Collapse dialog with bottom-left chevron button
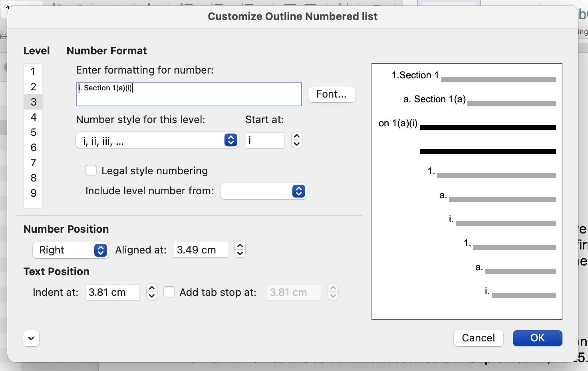The width and height of the screenshot is (588, 371). click(x=31, y=339)
